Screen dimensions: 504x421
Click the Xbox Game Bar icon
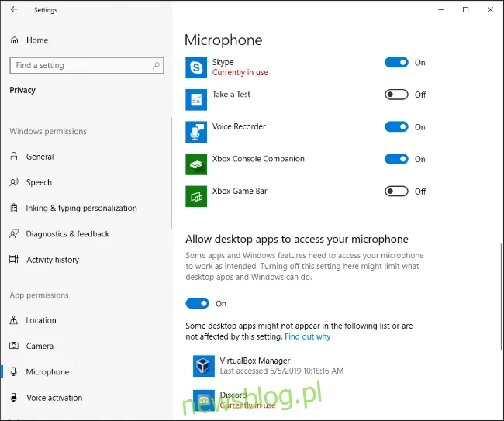[x=196, y=196]
